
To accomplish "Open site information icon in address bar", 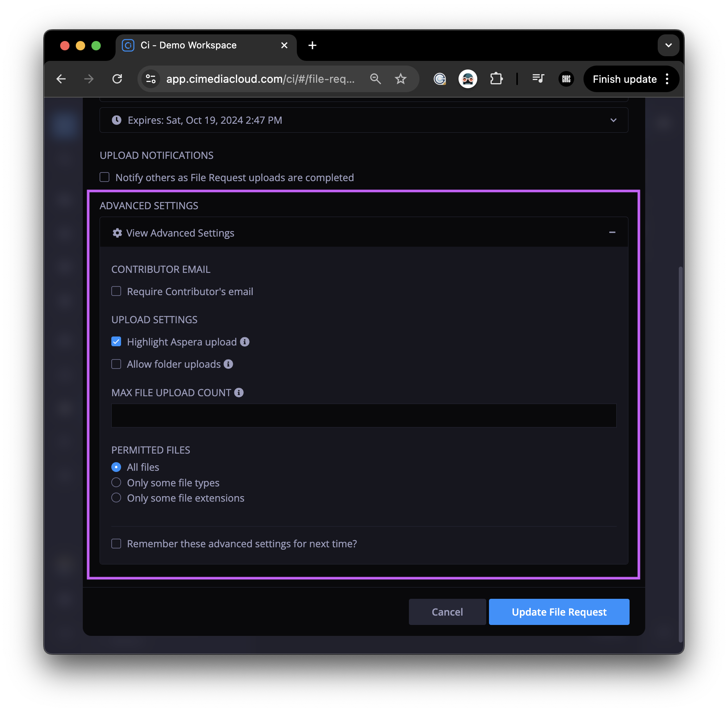I will pyautogui.click(x=151, y=79).
